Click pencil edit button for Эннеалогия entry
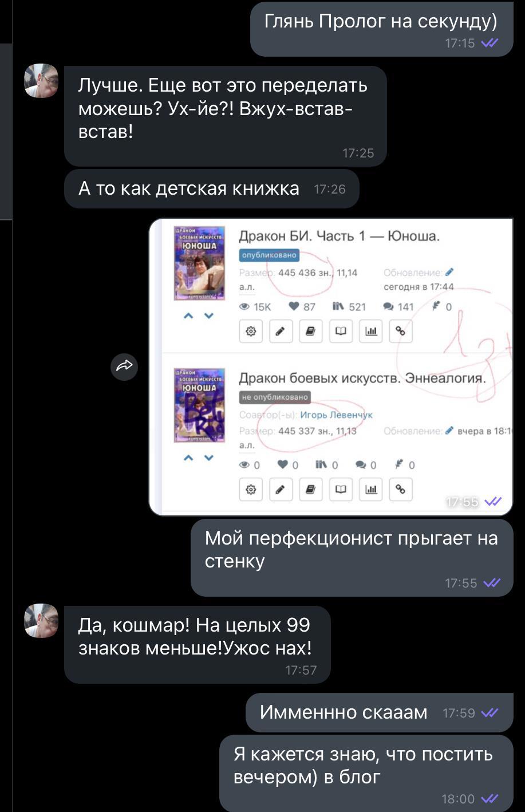This screenshot has width=525, height=812. tap(281, 489)
